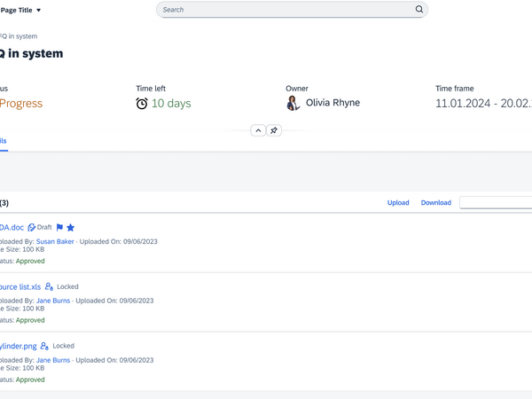Click the star favorite icon on NDA.doc
The width and height of the screenshot is (532, 399).
coord(71,228)
